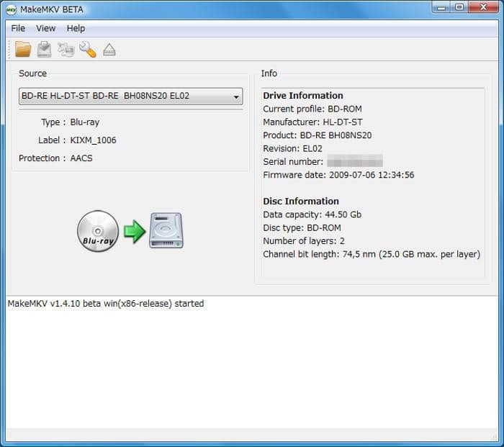This screenshot has height=447, width=504.
Task: Click the 'AACS' protection value
Action: point(81,158)
